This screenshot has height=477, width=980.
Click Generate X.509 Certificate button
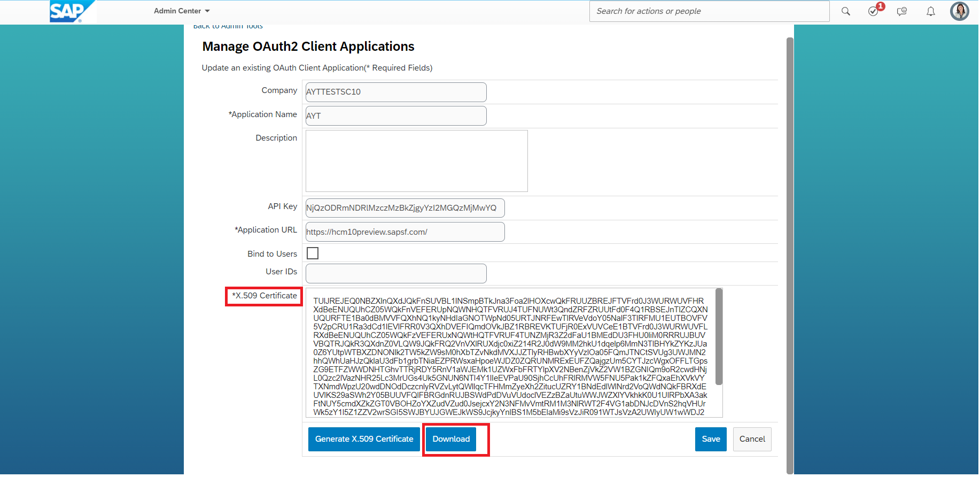[364, 439]
